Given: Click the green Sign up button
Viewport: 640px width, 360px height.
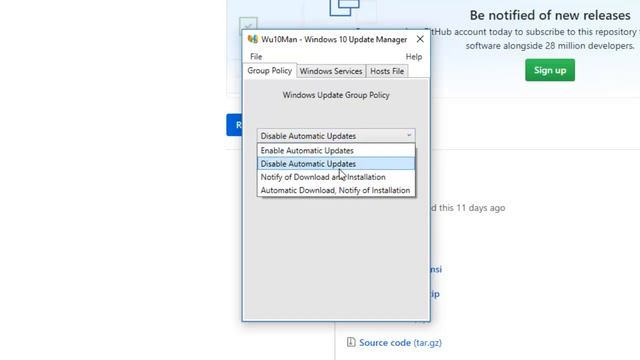Looking at the screenshot, I should (x=550, y=70).
